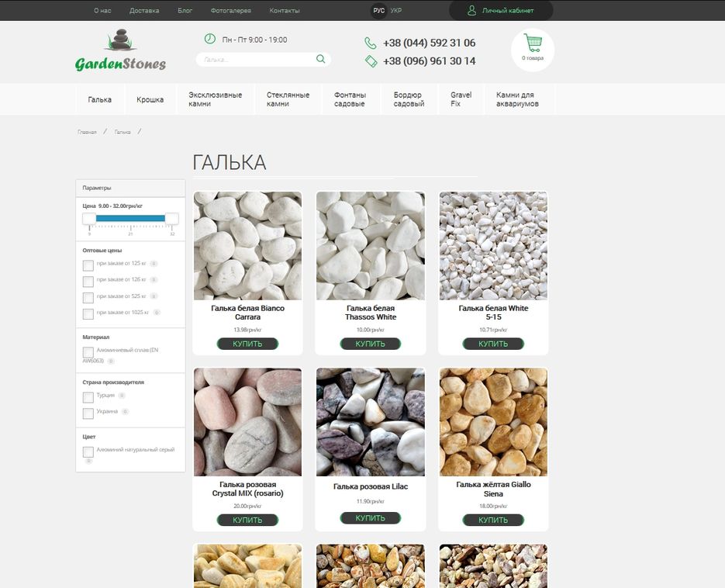
Task: Buy Галька белая White 5-15
Action: [x=493, y=344]
